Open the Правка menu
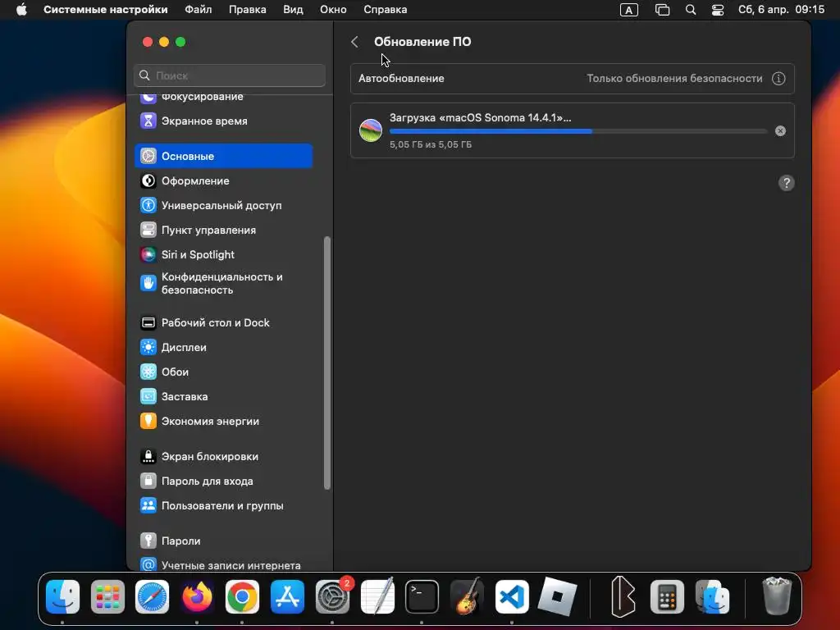This screenshot has height=630, width=840. (248, 10)
